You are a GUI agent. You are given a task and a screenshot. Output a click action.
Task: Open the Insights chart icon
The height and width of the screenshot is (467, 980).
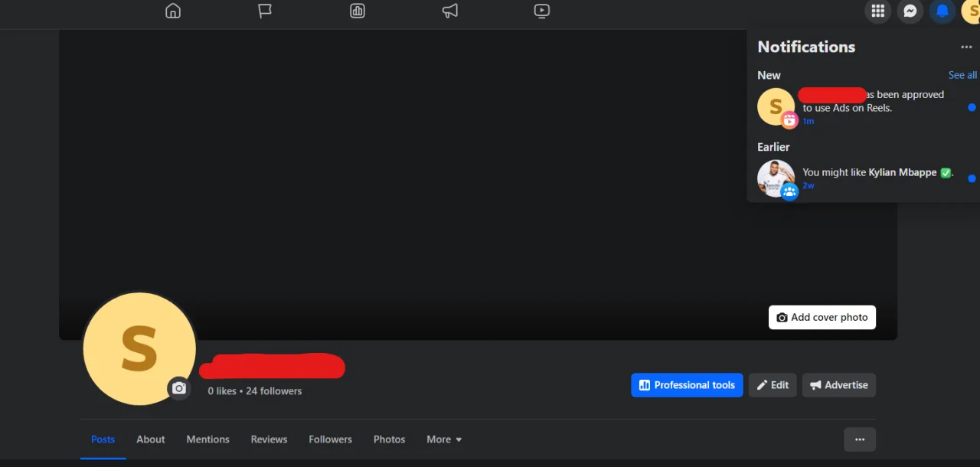358,11
